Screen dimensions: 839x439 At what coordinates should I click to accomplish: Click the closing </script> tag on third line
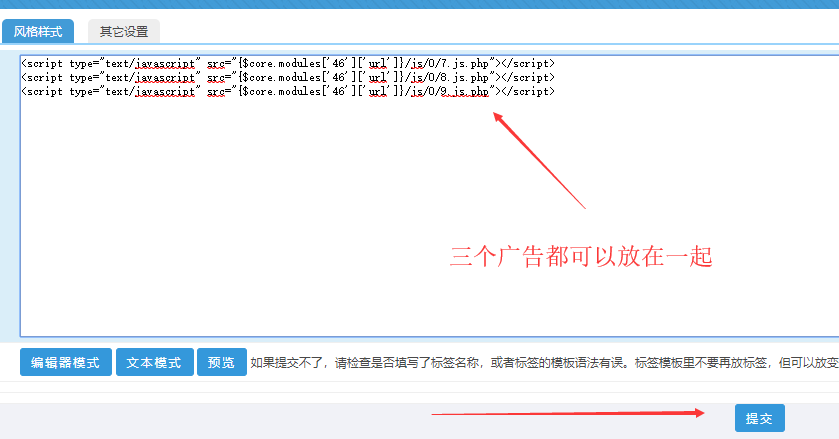pyautogui.click(x=526, y=91)
